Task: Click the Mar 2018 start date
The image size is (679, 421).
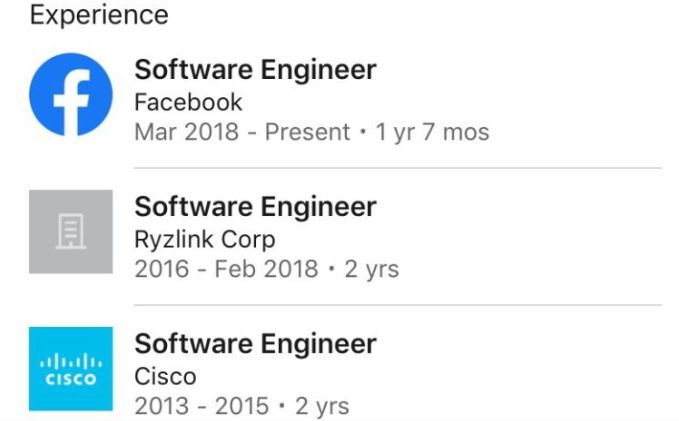Action: pos(187,132)
